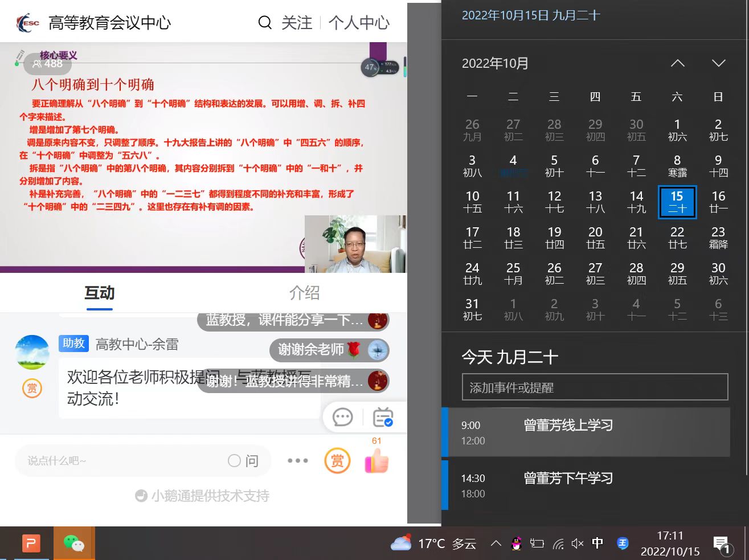Click the 添加事件或提醒 input field
Image resolution: width=749 pixels, height=560 pixels.
(595, 387)
